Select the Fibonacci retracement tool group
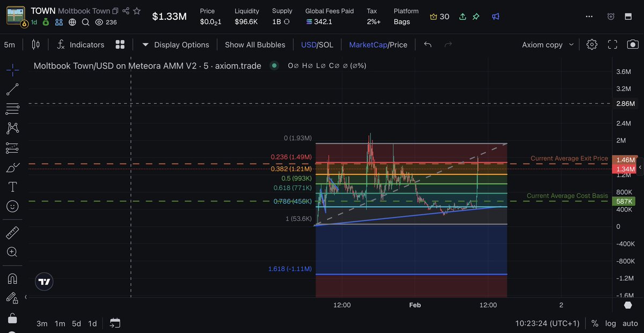 point(12,109)
